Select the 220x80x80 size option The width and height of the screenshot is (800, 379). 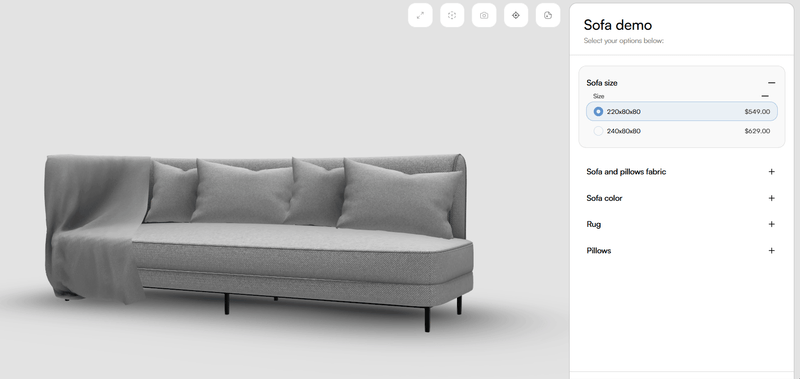point(682,111)
